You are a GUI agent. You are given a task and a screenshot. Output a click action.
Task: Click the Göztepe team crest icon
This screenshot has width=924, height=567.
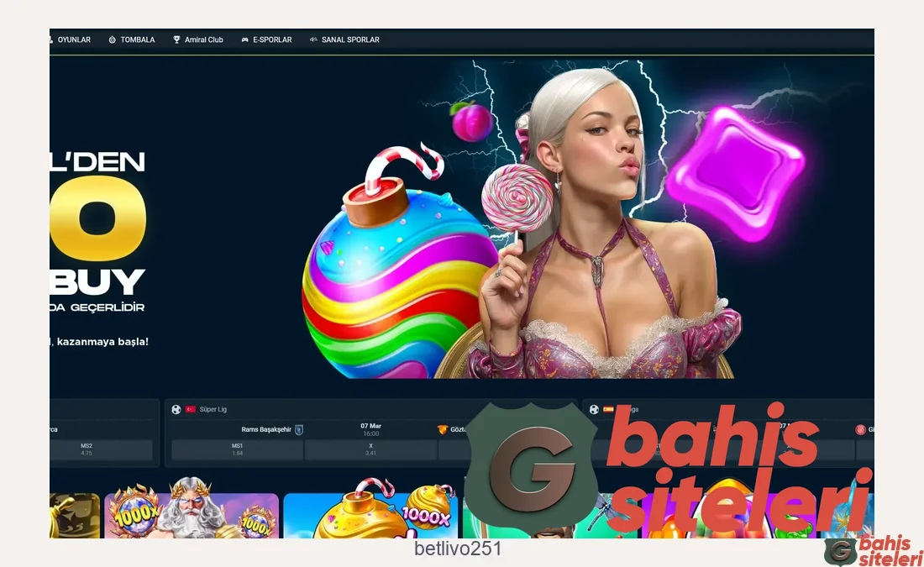[442, 429]
